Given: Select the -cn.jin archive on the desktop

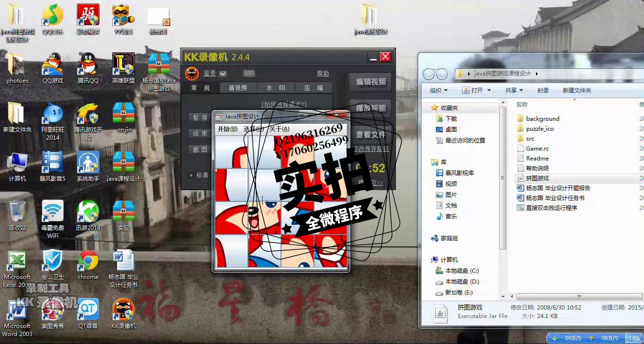Looking at the screenshot, I should coord(124,117).
